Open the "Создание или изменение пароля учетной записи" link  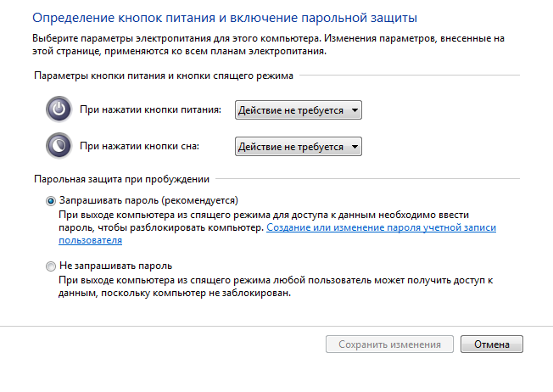[x=381, y=227]
